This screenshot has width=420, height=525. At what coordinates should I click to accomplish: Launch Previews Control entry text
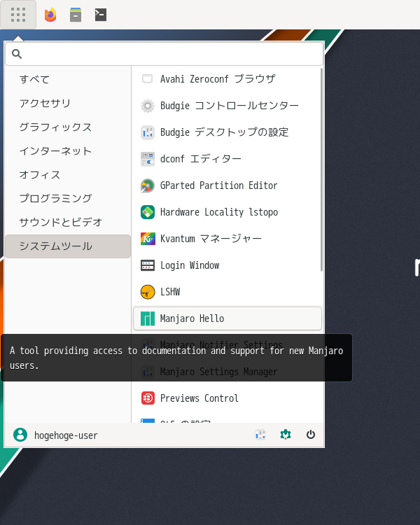pos(199,398)
